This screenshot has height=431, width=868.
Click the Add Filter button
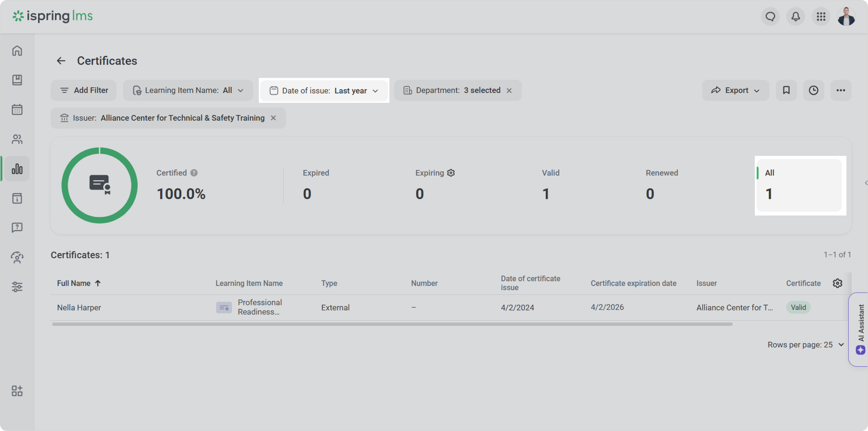(x=84, y=90)
